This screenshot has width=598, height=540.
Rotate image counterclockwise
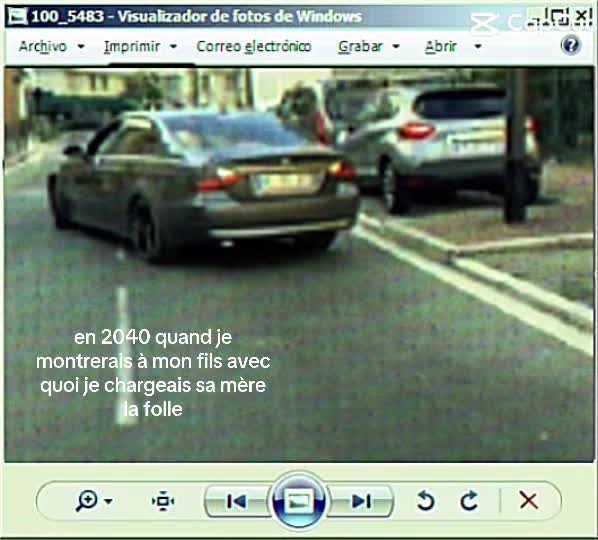tap(426, 501)
